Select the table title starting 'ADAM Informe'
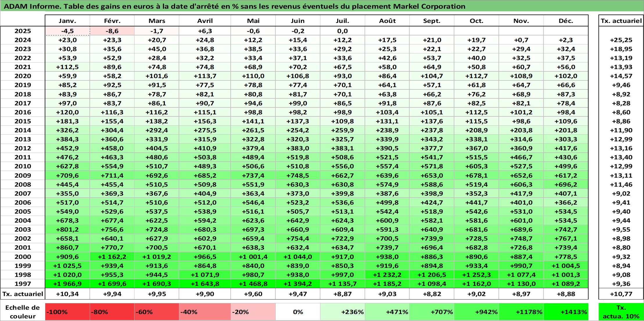Viewport: 644px width, 321px height. click(234, 6)
